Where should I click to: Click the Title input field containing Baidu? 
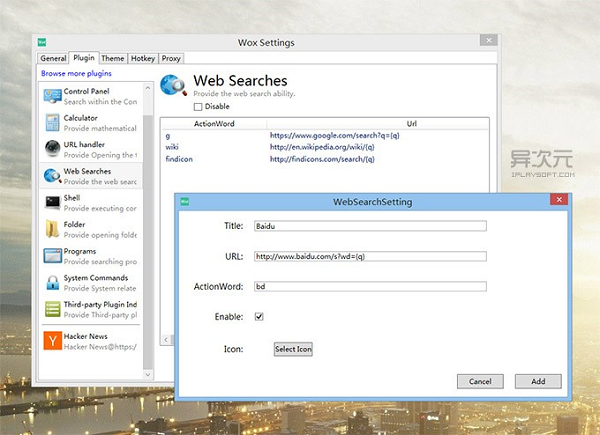370,226
